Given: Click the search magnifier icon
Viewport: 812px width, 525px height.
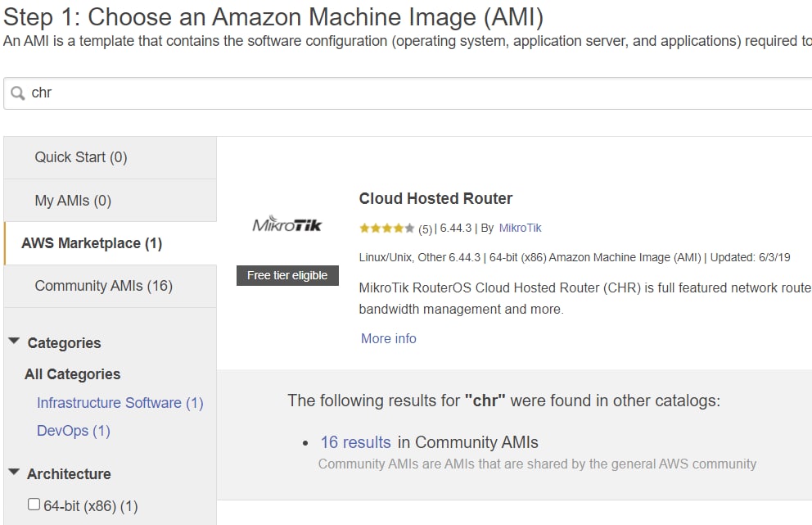Looking at the screenshot, I should (x=18, y=93).
